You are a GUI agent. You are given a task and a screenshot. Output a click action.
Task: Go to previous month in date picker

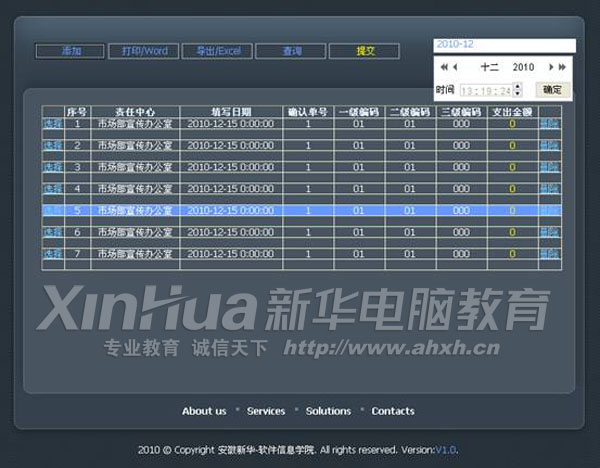point(455,67)
